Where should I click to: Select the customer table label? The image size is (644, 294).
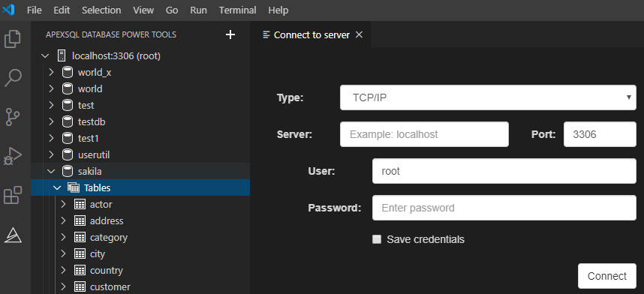[110, 286]
